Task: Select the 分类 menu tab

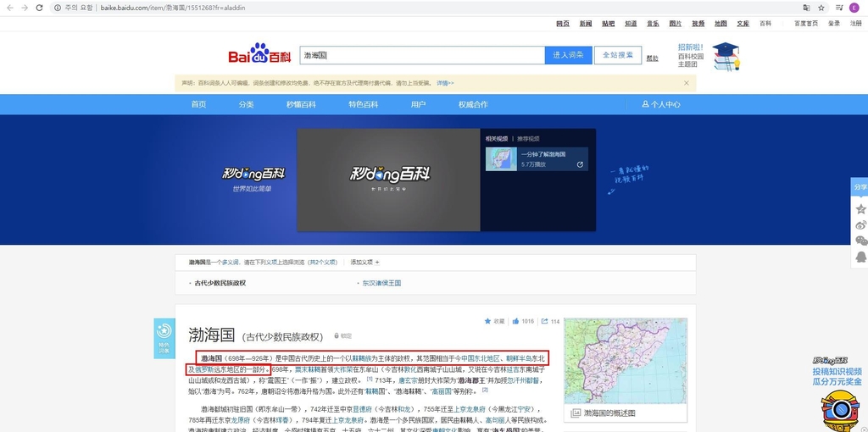Action: [247, 104]
